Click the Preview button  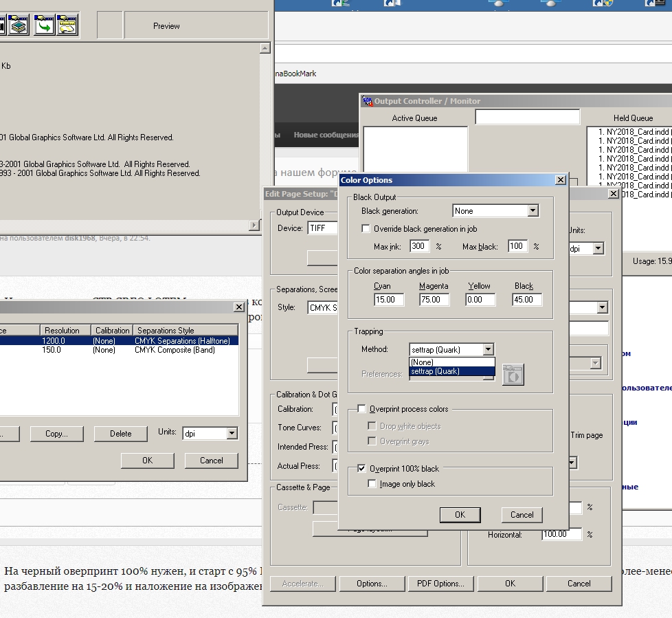pos(166,26)
